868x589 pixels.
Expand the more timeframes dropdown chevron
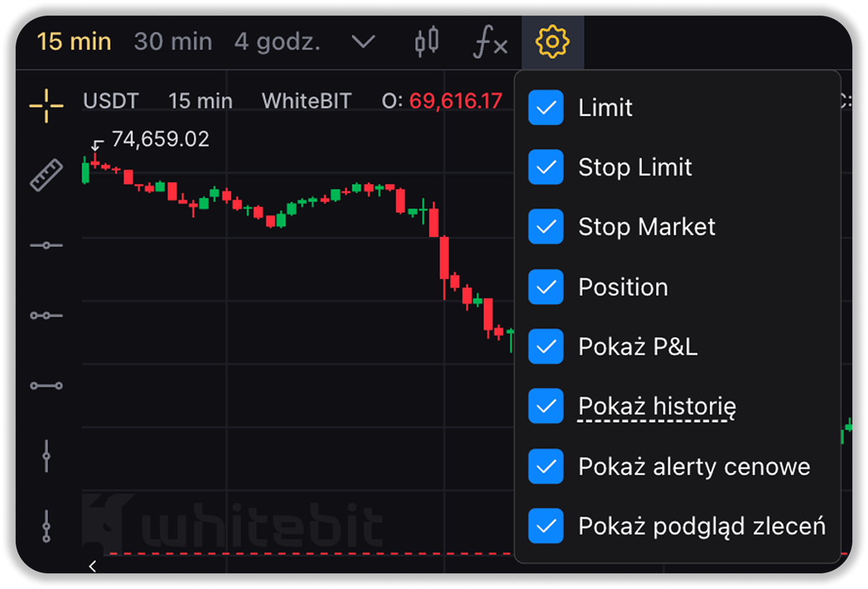coord(363,42)
